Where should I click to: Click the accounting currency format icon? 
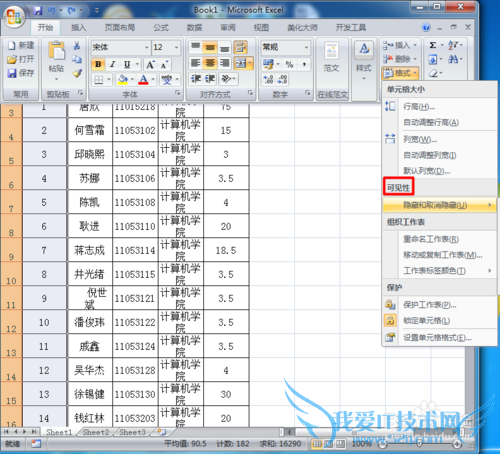(268, 64)
